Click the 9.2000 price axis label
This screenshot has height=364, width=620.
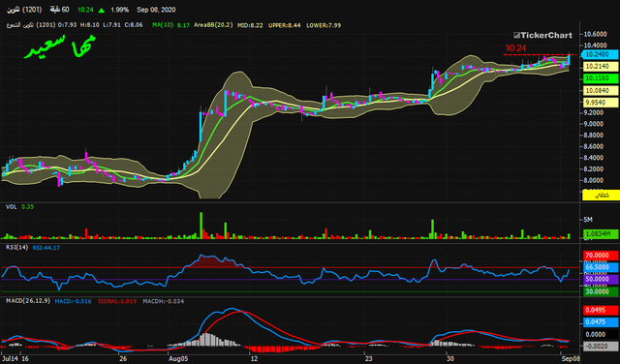pos(595,112)
